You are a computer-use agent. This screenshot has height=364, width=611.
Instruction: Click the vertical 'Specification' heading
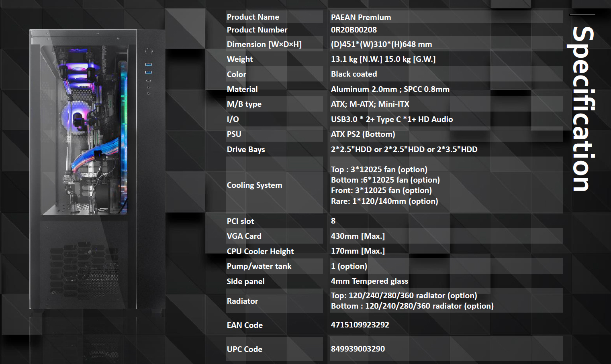tap(581, 109)
